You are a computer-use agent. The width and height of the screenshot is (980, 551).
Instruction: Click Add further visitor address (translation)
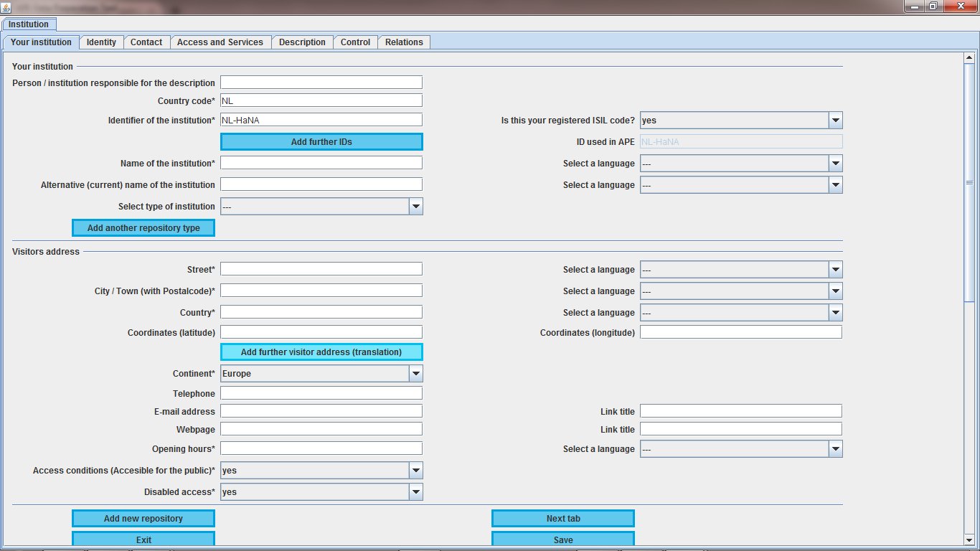tap(321, 352)
